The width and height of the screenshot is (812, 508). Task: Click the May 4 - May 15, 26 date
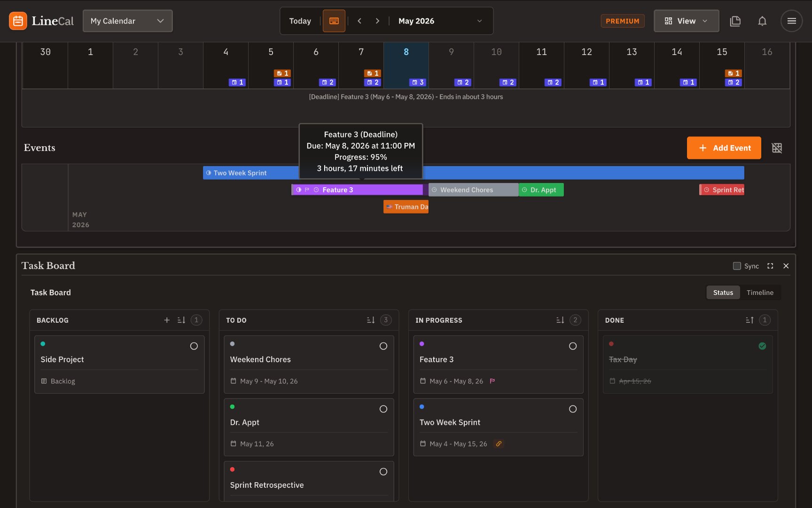click(x=458, y=444)
